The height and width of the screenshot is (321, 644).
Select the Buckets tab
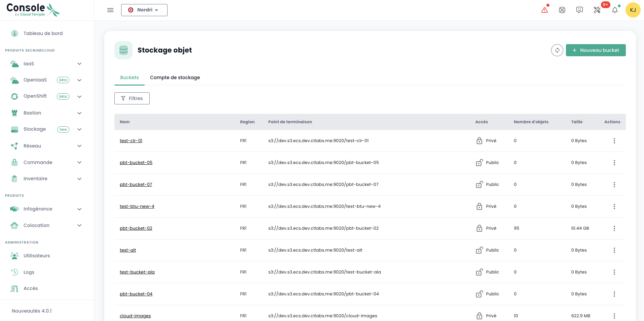click(x=129, y=77)
